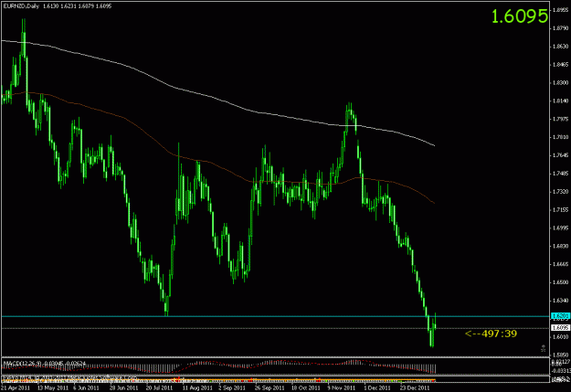Click the -0.03313 MACD scale value

click(x=561, y=371)
